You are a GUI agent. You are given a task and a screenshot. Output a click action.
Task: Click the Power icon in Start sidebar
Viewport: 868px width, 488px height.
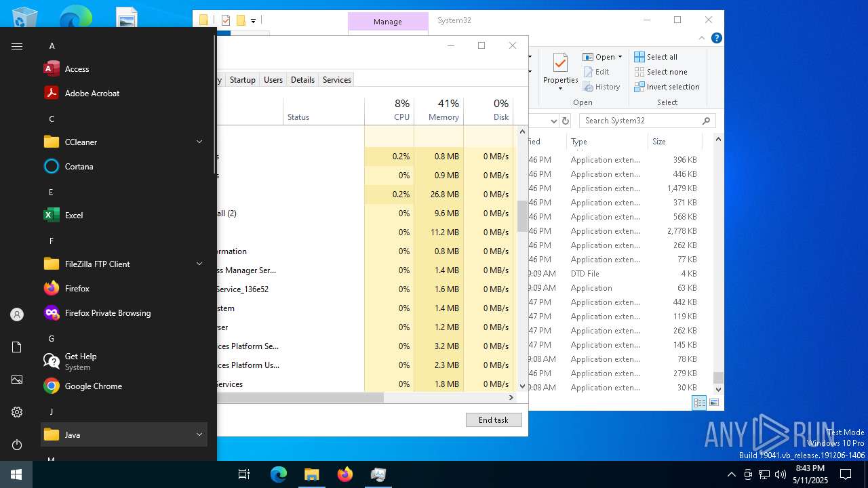17,445
